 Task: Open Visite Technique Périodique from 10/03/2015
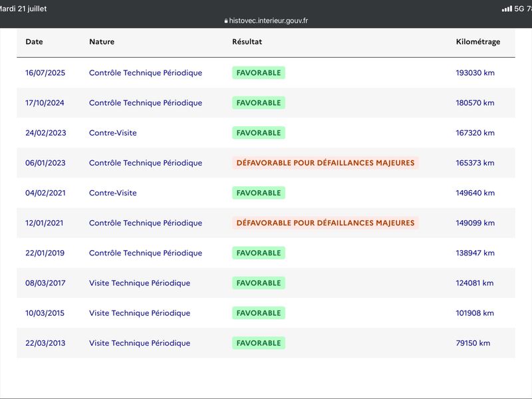click(x=140, y=313)
